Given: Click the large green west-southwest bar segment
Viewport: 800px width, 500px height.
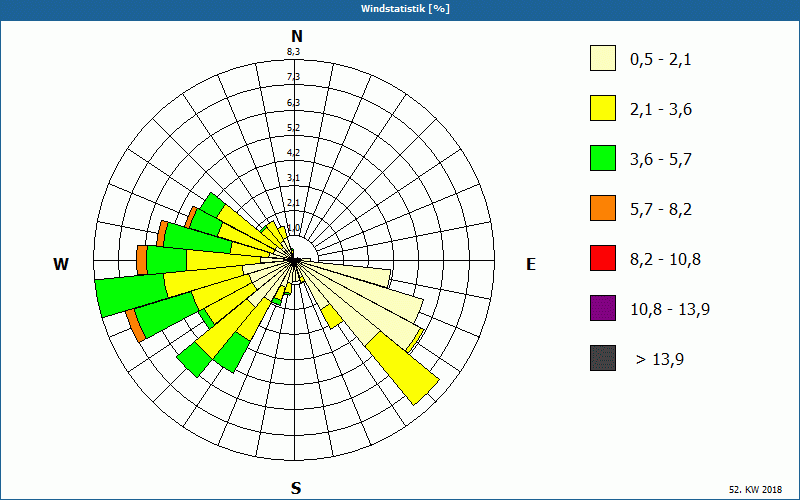Looking at the screenshot, I should pos(132,295).
